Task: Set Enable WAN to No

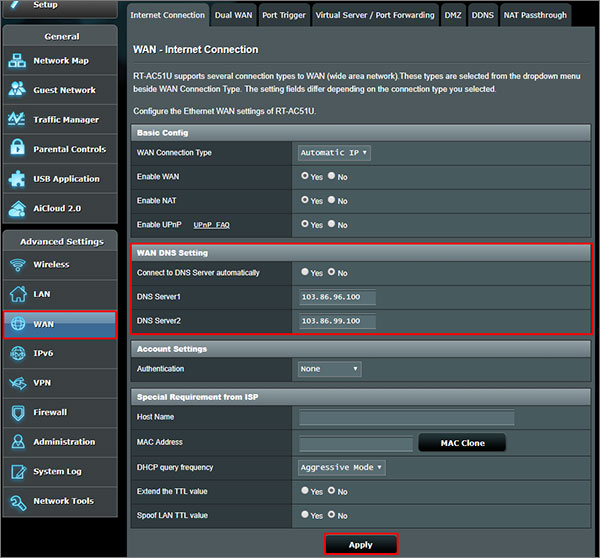Action: [x=332, y=177]
